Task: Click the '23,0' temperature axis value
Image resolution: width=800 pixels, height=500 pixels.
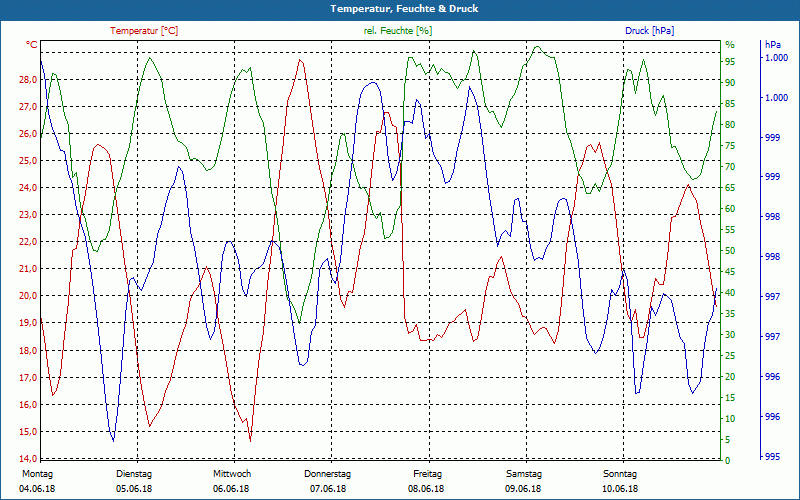Action: pos(29,215)
